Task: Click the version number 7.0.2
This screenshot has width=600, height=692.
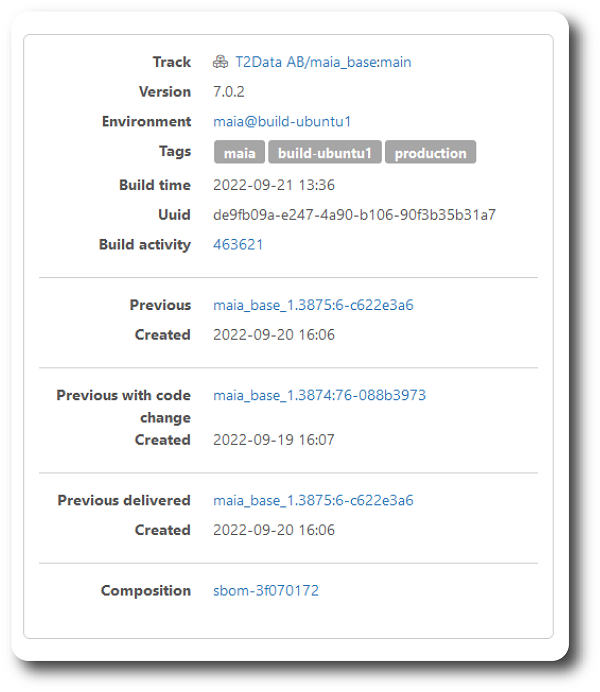Action: click(x=229, y=92)
